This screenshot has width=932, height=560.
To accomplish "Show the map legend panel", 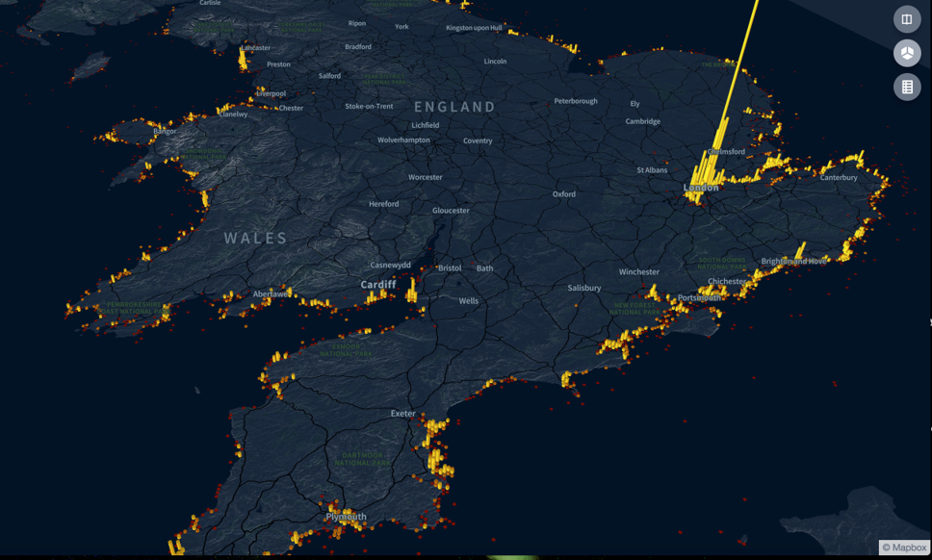I will [906, 87].
